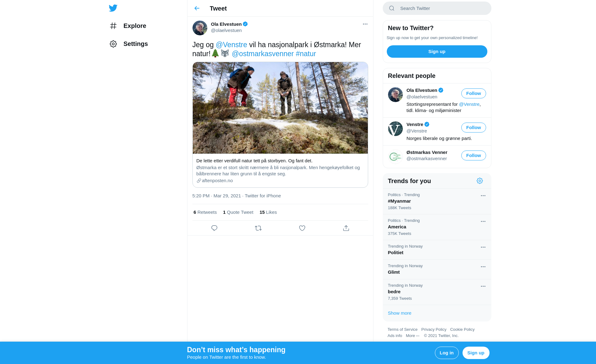596x364 pixels.
Task: Open Ola Elvestuen's avatar in tweet header
Action: tap(200, 28)
